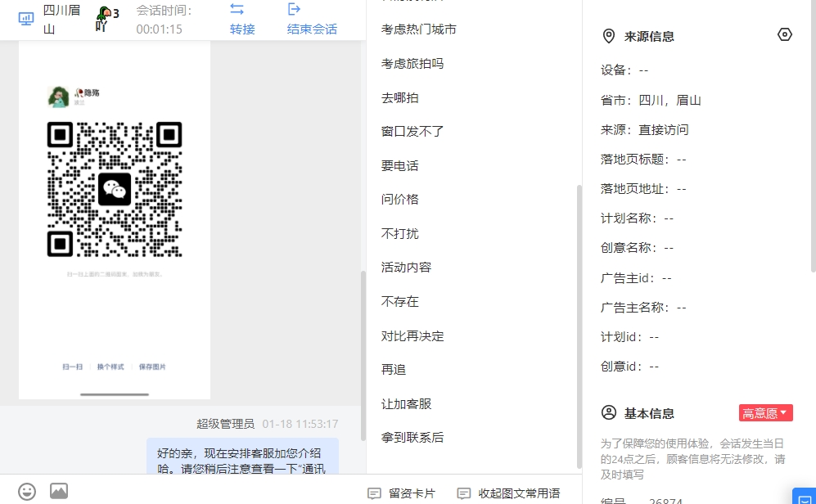Click the chat area scrollbar
Viewport: 816px width, 504px height.
[363, 356]
